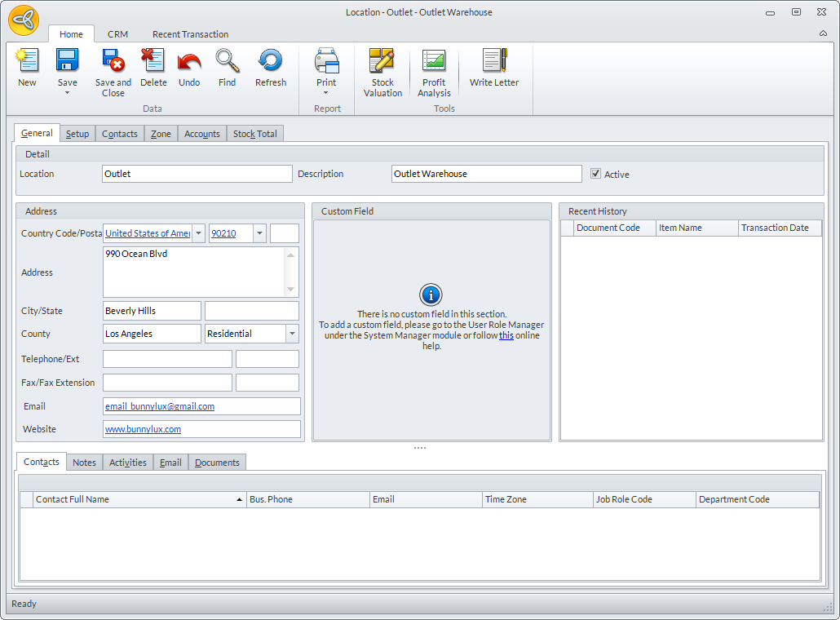Screen dimensions: 840x620
Task: Open the www.bunnylux.com website link
Action: point(143,429)
